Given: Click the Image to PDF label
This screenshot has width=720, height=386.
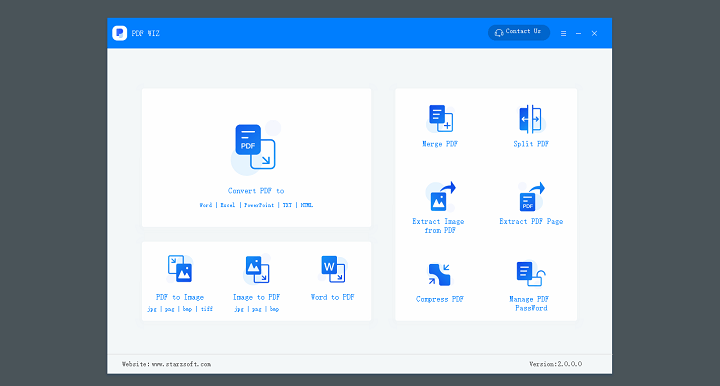Looking at the screenshot, I should tap(256, 297).
